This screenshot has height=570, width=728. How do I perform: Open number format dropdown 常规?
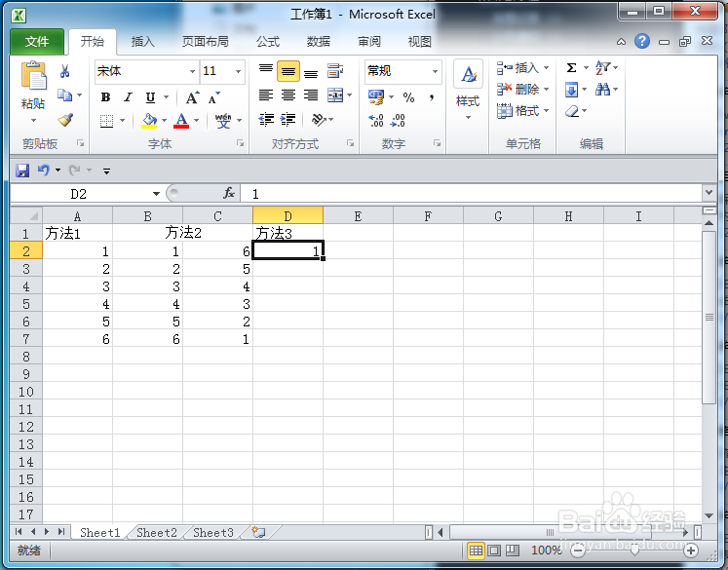pos(435,71)
